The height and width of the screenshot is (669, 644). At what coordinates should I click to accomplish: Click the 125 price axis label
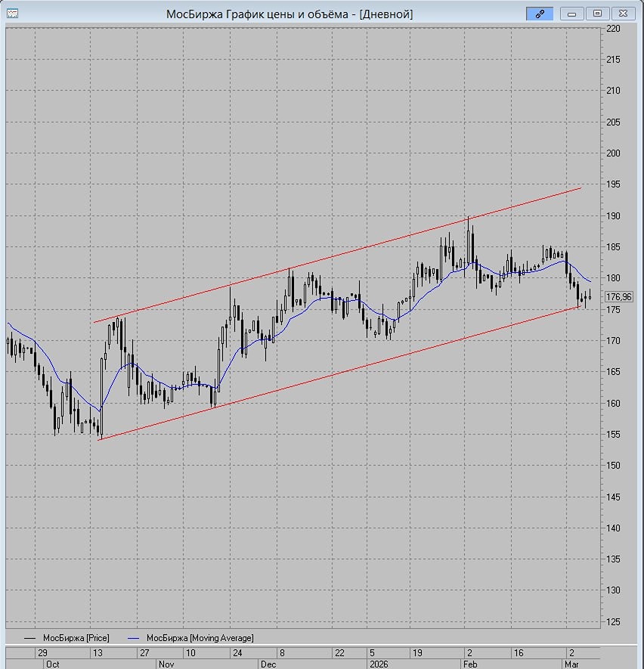[x=613, y=621]
